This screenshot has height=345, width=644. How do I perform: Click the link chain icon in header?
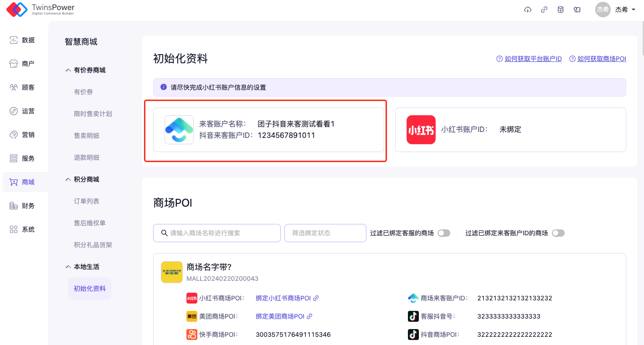pos(544,10)
